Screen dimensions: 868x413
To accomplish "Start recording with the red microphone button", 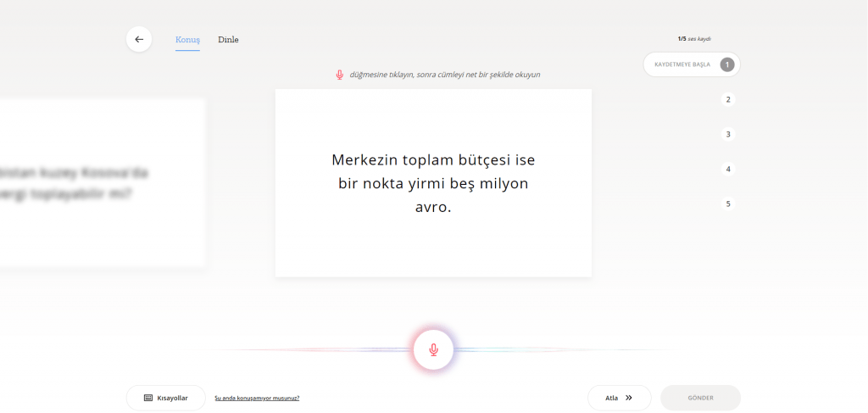I will pyautogui.click(x=433, y=350).
